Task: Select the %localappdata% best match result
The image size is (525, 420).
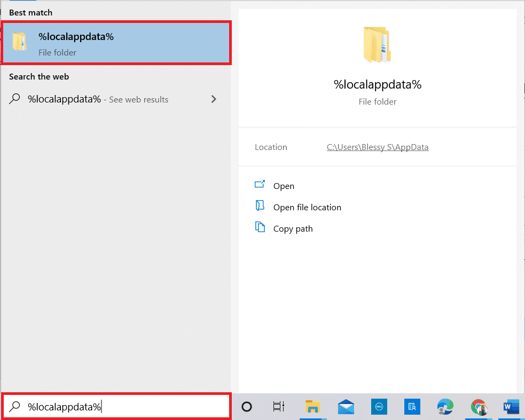Action: [x=116, y=44]
